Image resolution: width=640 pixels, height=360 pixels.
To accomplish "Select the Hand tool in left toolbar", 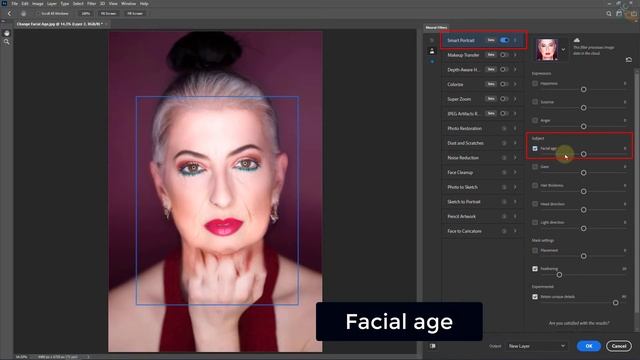I will tap(7, 33).
